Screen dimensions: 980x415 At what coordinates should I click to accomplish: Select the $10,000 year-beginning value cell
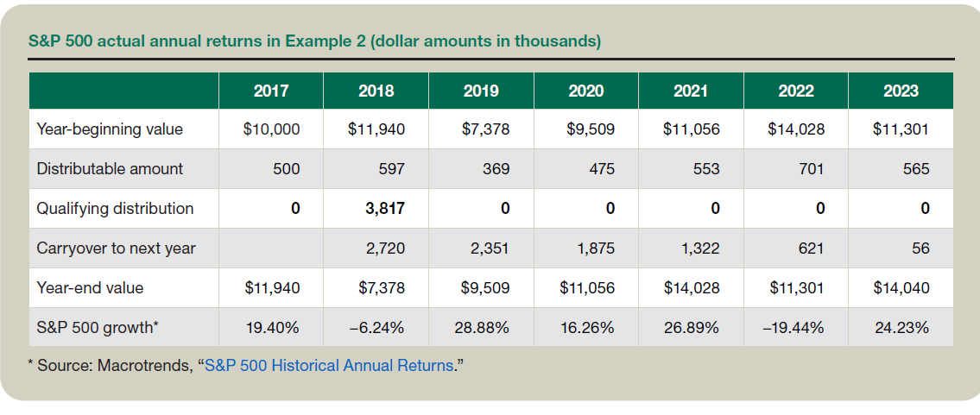tap(271, 129)
